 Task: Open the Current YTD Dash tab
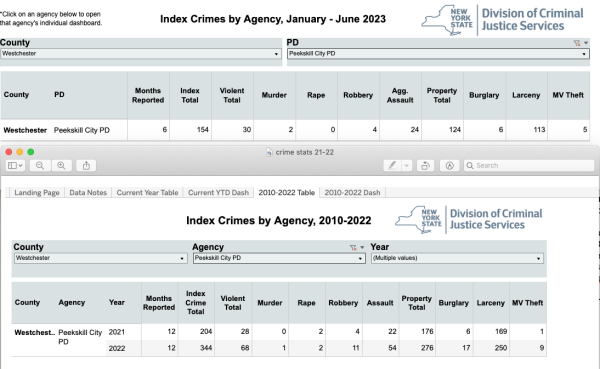(x=218, y=193)
